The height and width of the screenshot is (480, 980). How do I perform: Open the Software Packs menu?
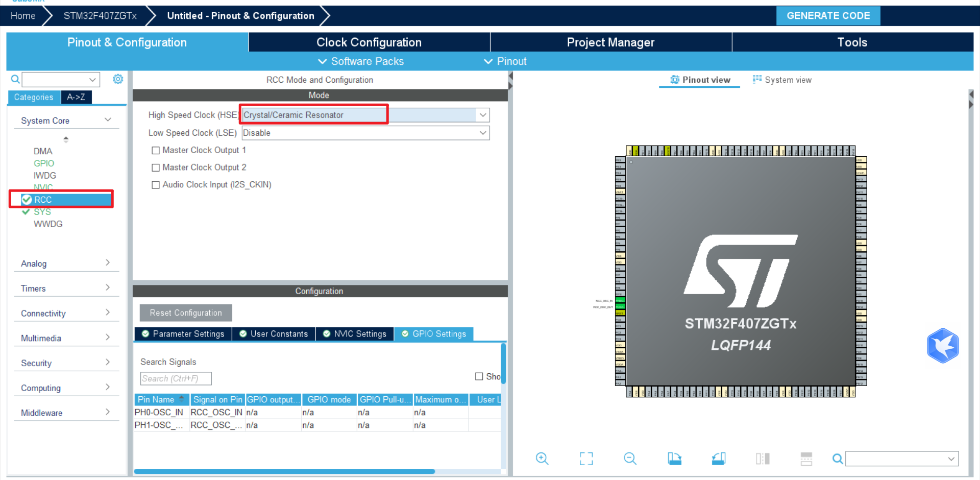(x=361, y=61)
